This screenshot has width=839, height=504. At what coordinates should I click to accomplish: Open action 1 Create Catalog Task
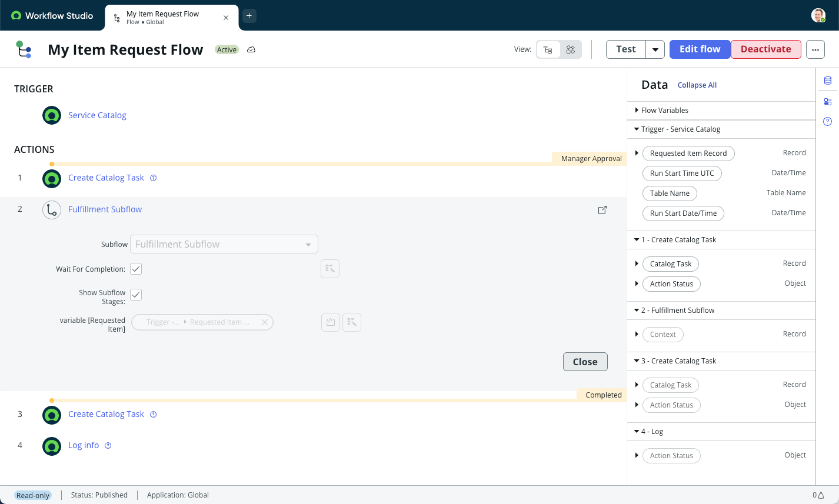[106, 178]
